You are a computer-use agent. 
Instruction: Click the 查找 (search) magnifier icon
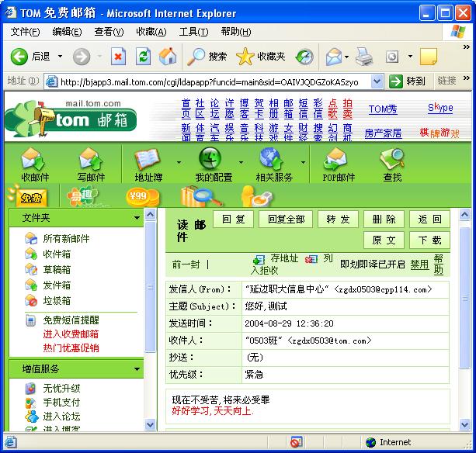[392, 160]
